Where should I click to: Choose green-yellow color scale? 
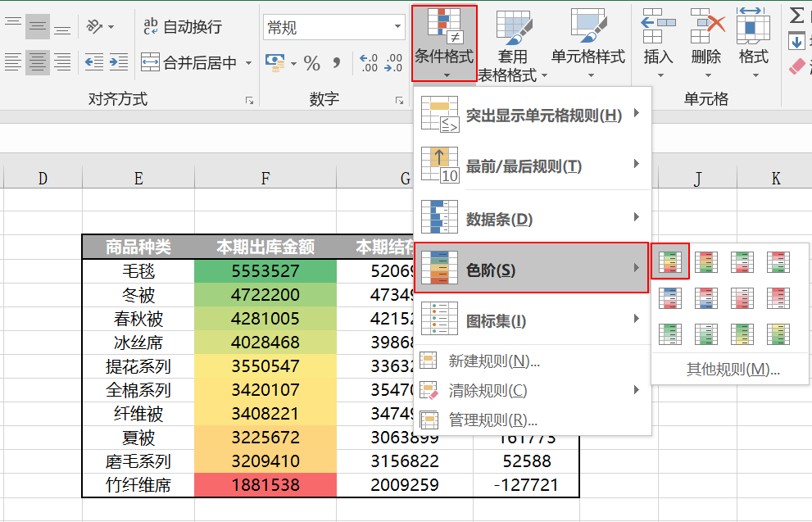(x=742, y=334)
